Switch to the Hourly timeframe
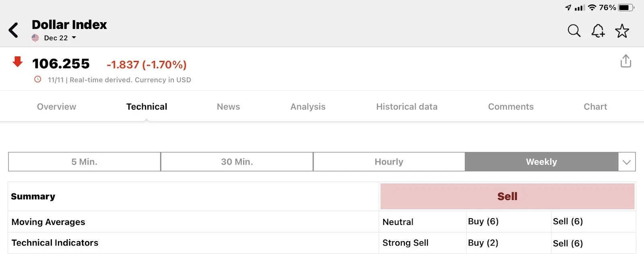644x254 pixels. [389, 162]
